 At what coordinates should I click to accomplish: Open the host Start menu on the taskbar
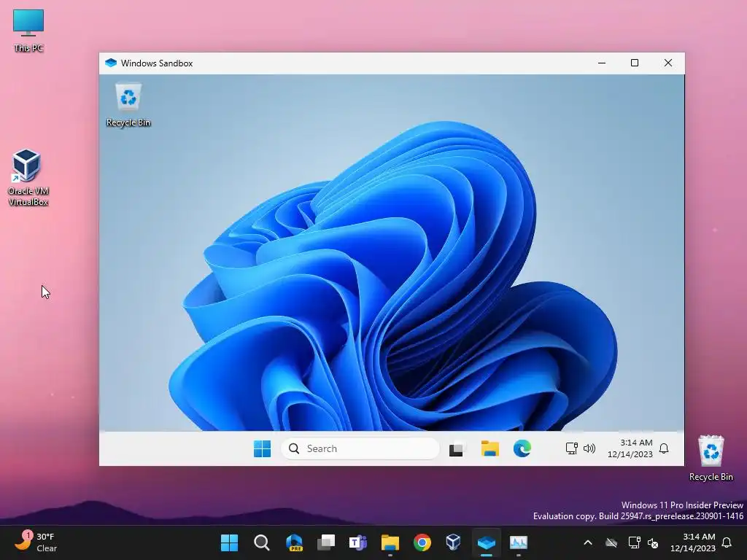229,542
